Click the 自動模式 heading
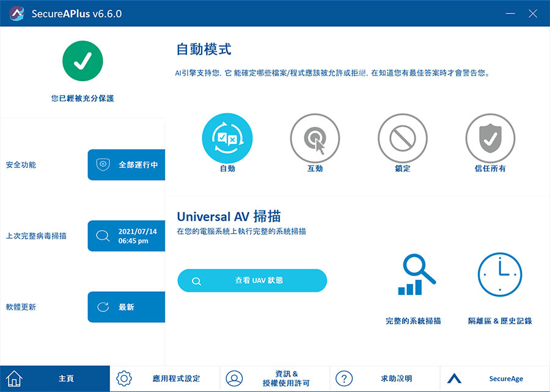 [x=204, y=49]
